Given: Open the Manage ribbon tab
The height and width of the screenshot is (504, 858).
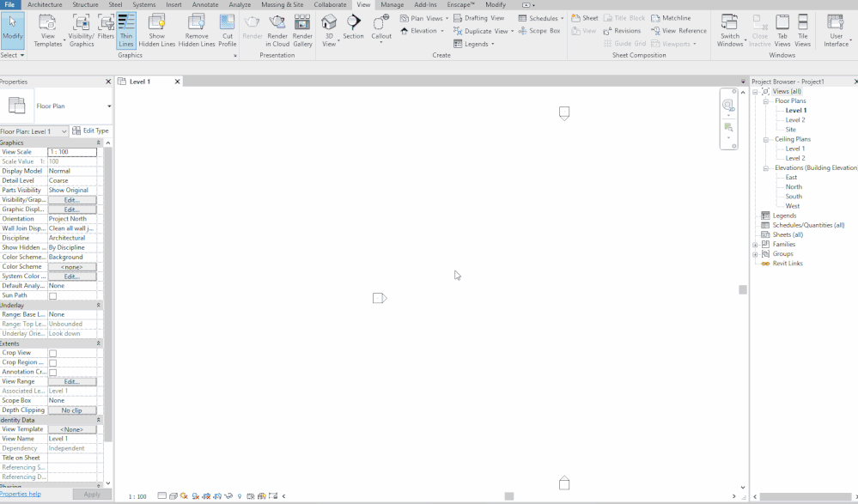Looking at the screenshot, I should tap(392, 4).
